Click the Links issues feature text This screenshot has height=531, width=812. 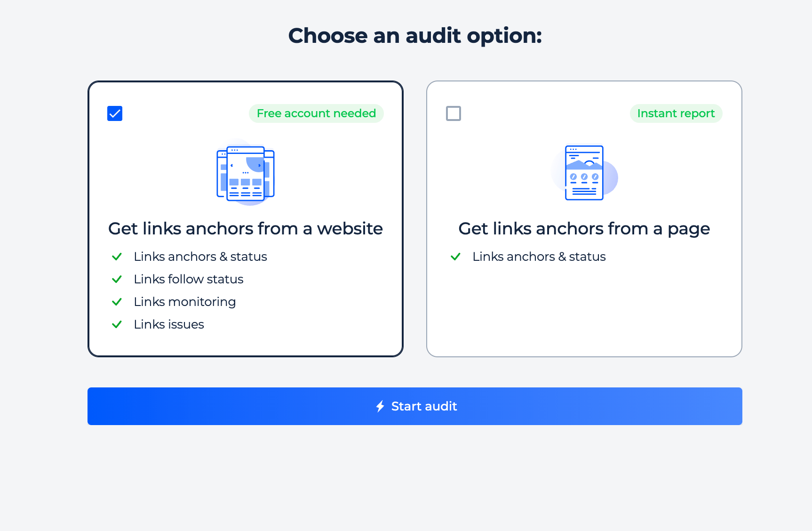pos(169,324)
